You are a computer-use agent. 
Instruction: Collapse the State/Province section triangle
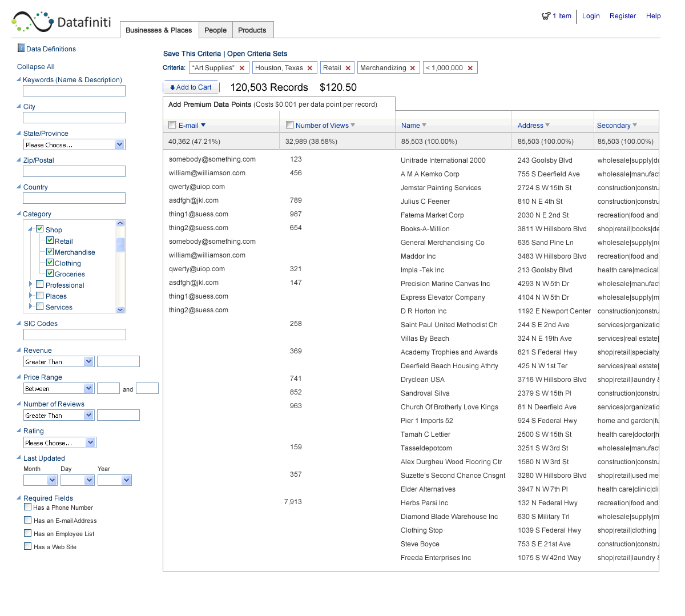click(x=19, y=133)
